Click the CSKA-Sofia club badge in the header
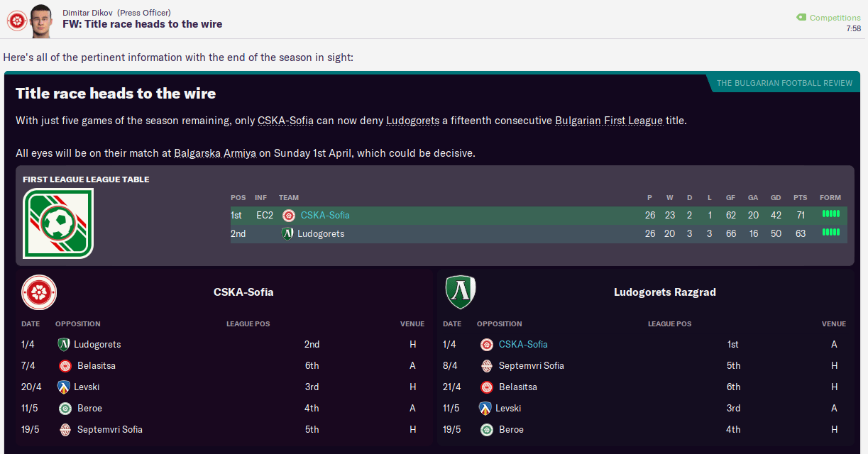This screenshot has height=454, width=868. point(16,21)
